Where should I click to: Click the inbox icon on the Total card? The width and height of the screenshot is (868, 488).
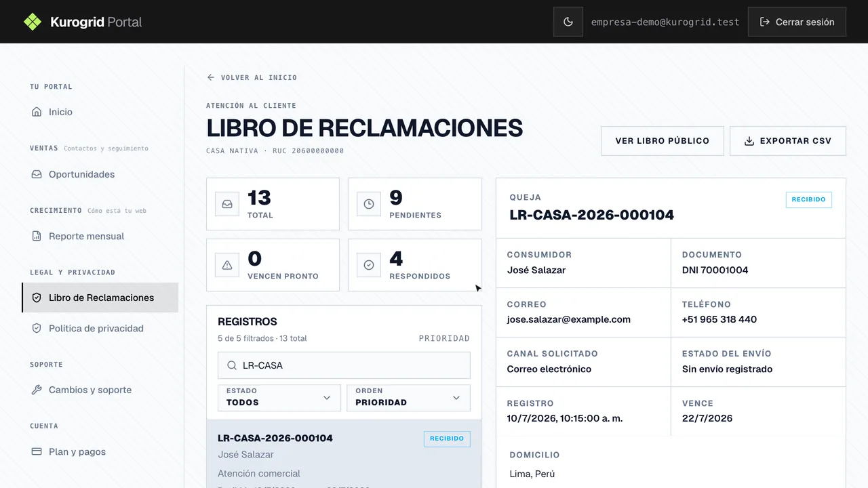click(227, 204)
